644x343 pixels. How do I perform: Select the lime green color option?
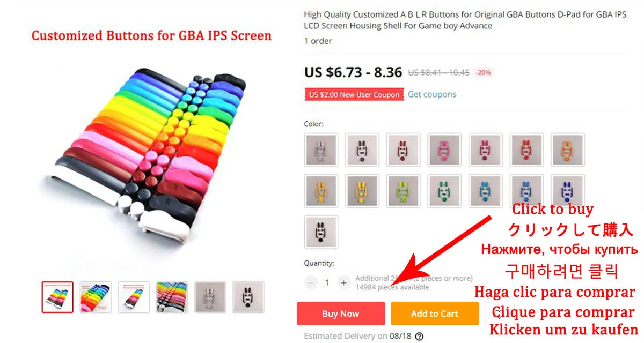[404, 191]
